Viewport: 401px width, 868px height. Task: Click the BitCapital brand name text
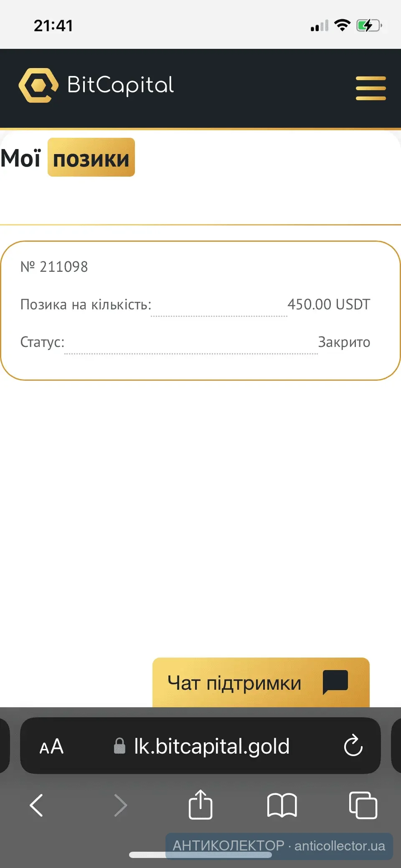[120, 85]
